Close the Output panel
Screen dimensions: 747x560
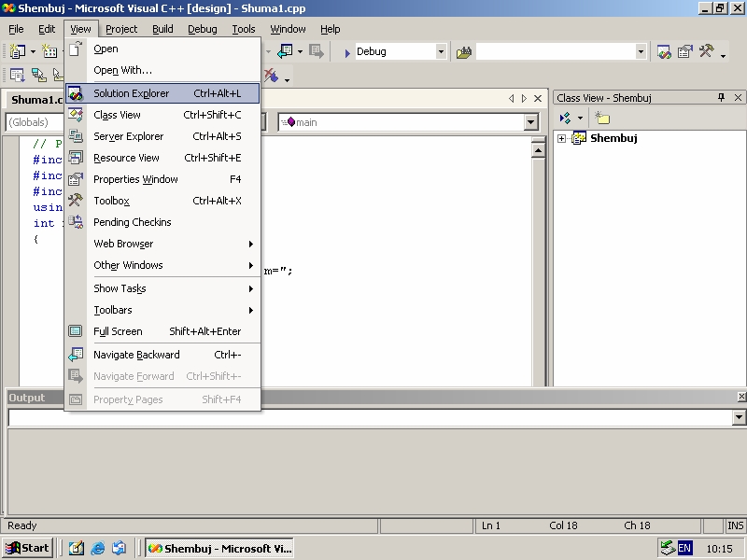(x=741, y=396)
